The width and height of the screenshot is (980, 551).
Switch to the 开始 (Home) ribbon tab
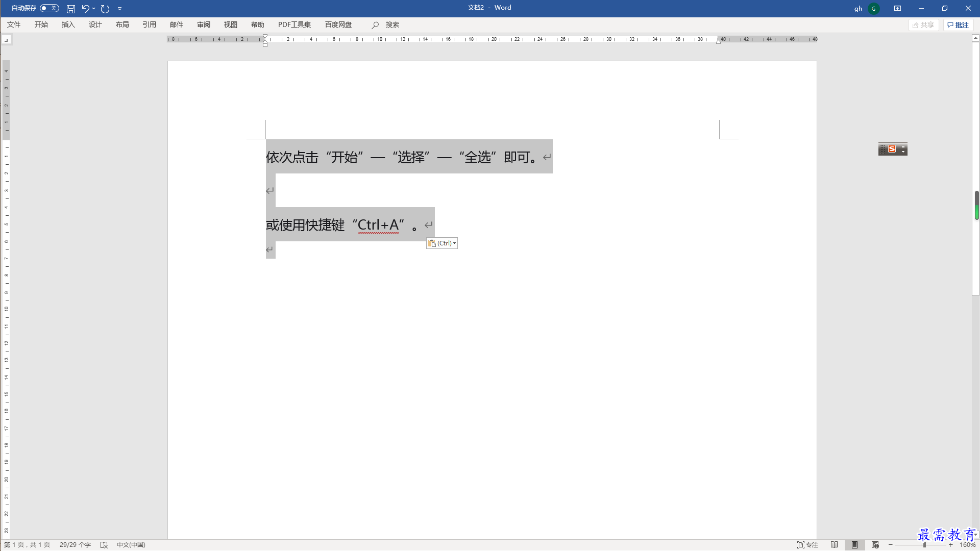tap(41, 24)
